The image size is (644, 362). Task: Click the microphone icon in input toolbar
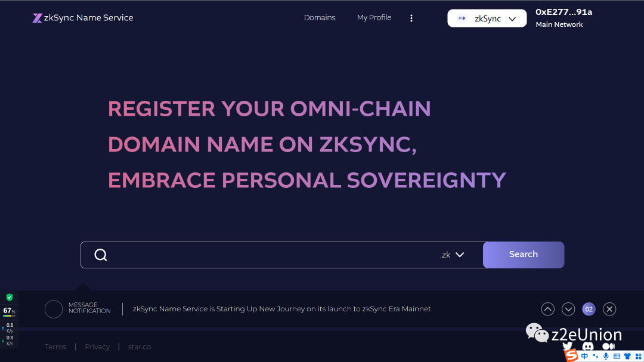coord(606,355)
